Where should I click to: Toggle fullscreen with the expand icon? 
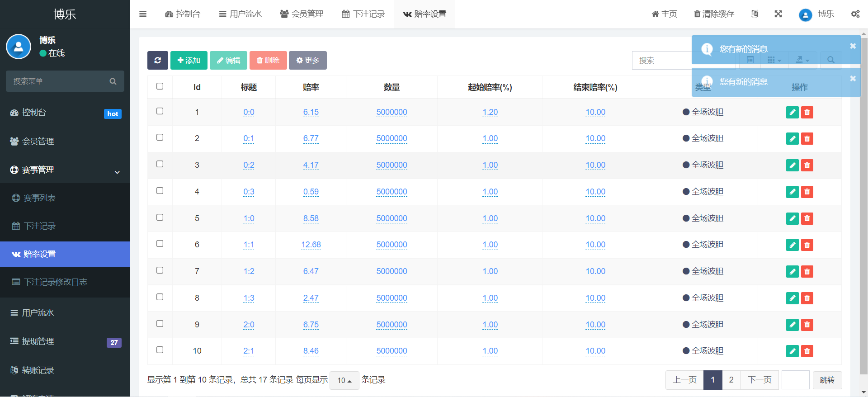[x=778, y=14]
